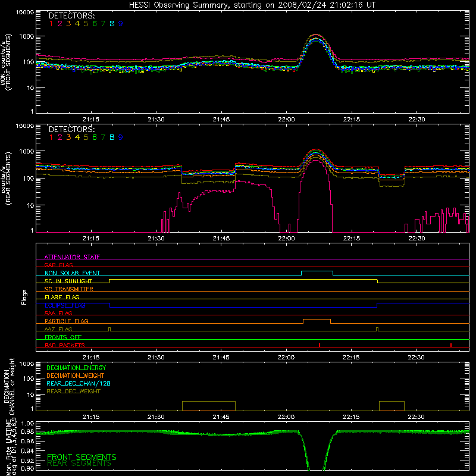The height and width of the screenshot is (476, 476).
Task: Click the 21:15 time tick under the Flags panel
Action: tap(91, 358)
